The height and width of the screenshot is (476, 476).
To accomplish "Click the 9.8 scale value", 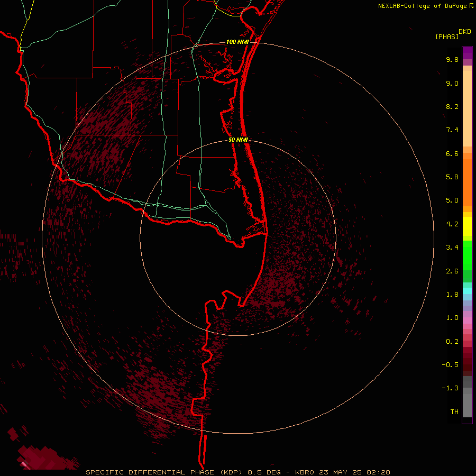I will click(452, 59).
